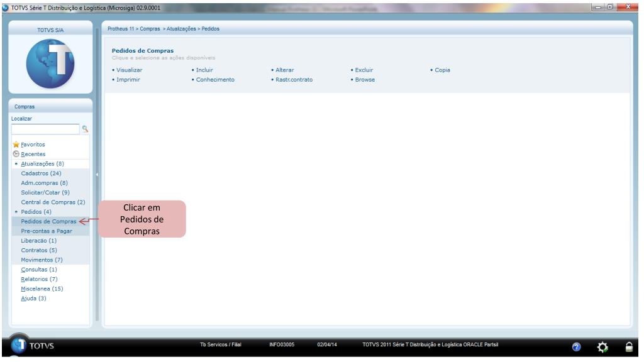This screenshot has height=362, width=644.
Task: Click the Incluir action link
Action: (x=204, y=70)
